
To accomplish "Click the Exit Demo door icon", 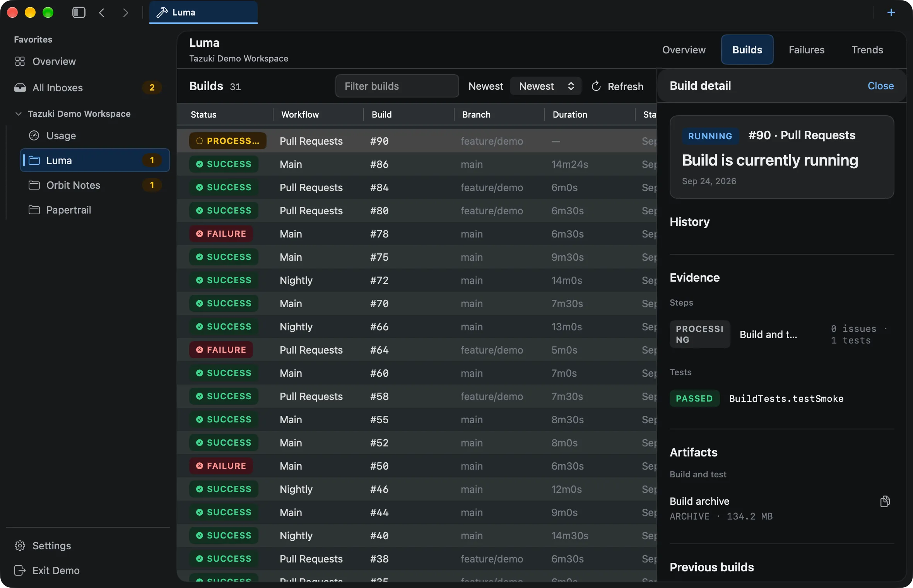I will (20, 570).
